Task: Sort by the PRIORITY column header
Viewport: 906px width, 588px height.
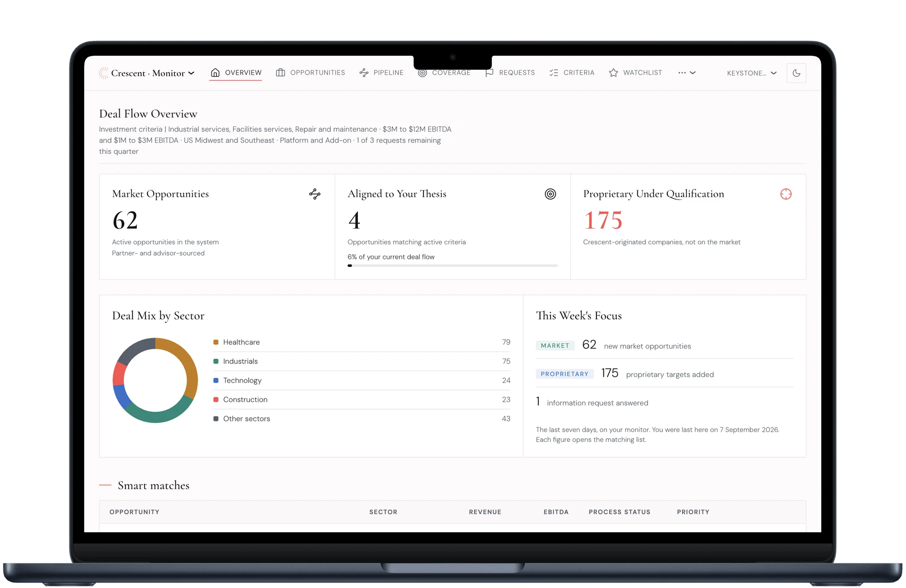Action: coord(693,512)
